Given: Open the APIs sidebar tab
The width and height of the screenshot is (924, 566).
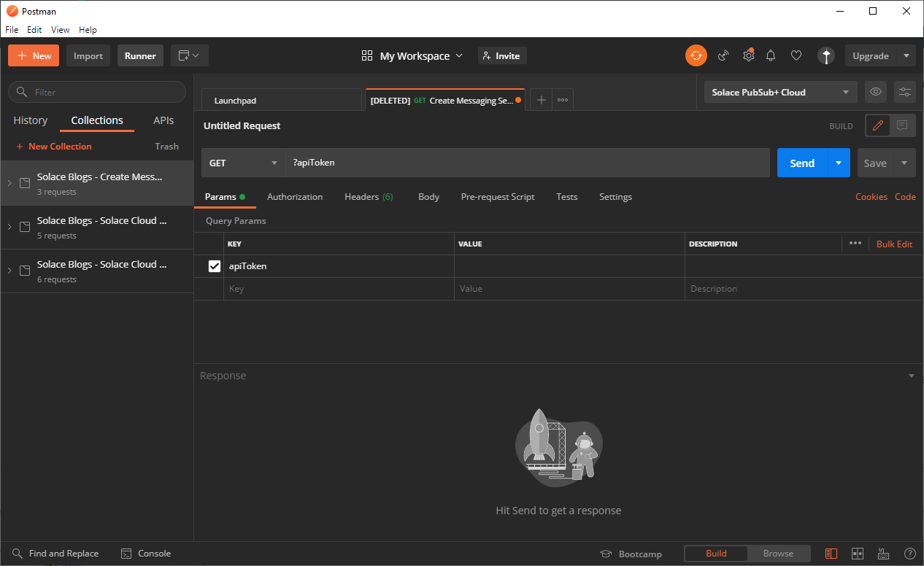Looking at the screenshot, I should 163,120.
